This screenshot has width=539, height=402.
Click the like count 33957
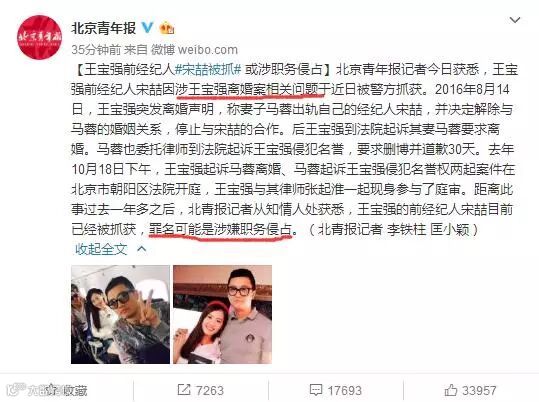click(479, 391)
